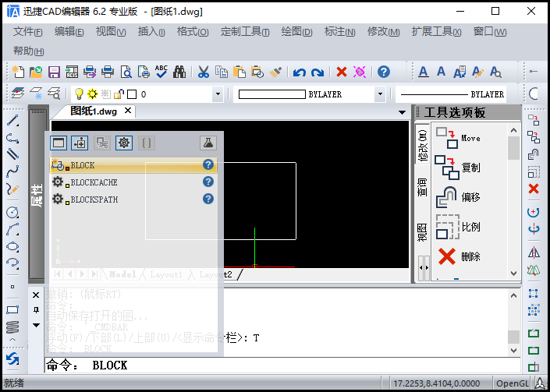Screen dimensions: 550x392
Task: Choose the 复制 copy tool
Action: coord(458,168)
